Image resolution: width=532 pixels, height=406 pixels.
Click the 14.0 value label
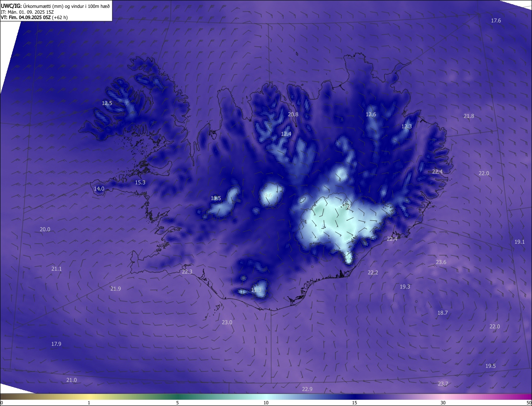[99, 189]
